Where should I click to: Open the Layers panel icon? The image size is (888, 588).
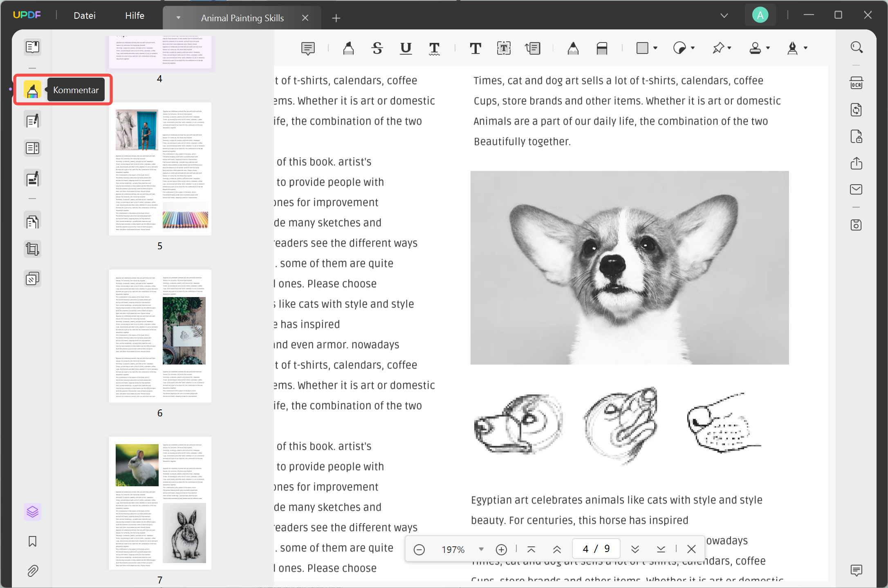point(32,512)
